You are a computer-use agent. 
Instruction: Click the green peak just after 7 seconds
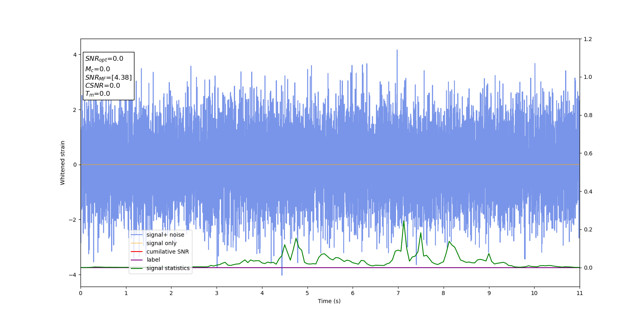[404, 221]
